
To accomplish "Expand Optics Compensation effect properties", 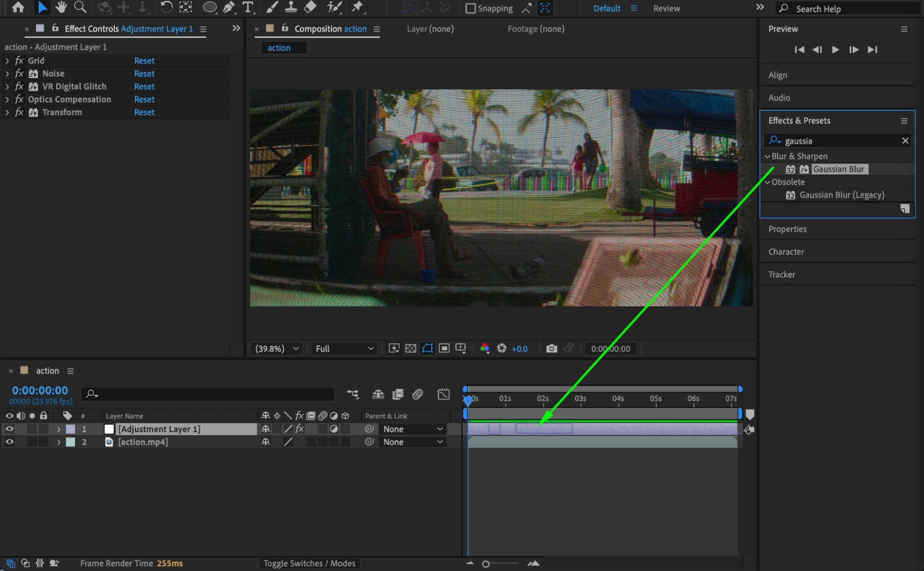I will pos(7,99).
